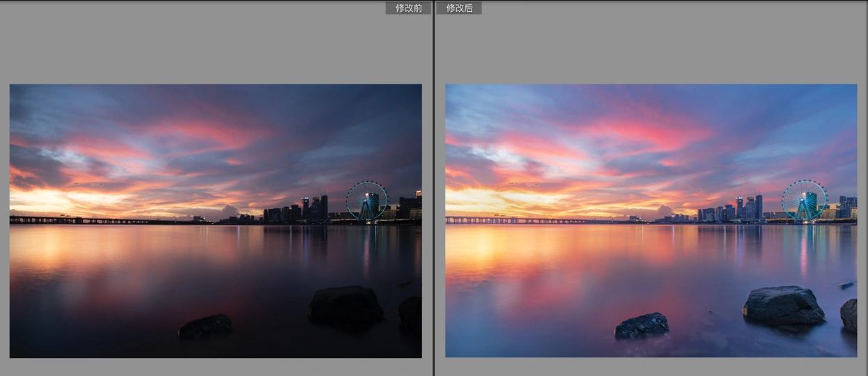Click the partial rock at the after photo's right edge
Screen dimensions: 868x376
coord(849,315)
